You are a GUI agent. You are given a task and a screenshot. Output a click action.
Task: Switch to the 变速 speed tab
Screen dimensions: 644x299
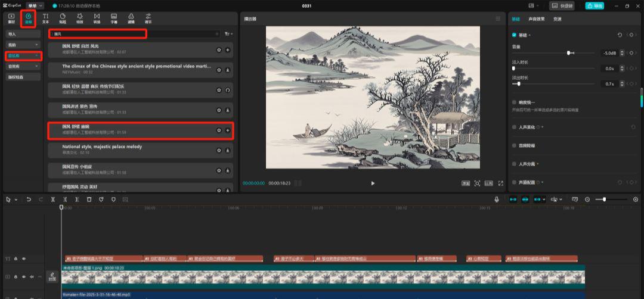coord(558,19)
